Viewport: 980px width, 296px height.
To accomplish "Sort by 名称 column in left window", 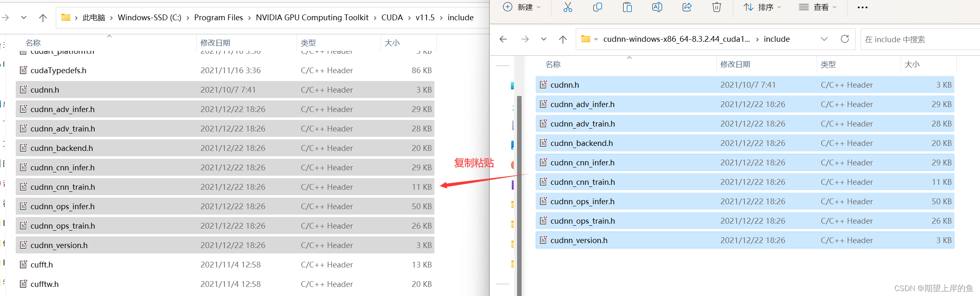I will click(33, 43).
